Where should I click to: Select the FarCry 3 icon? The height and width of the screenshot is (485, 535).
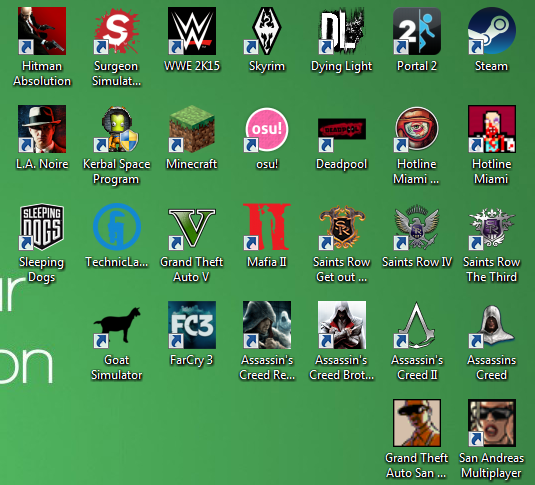coord(192,325)
